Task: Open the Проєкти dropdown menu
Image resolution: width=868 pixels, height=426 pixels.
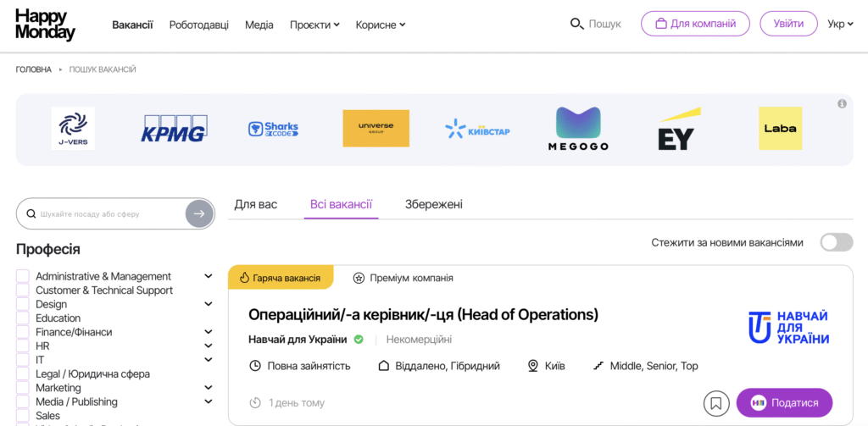Action: [314, 25]
